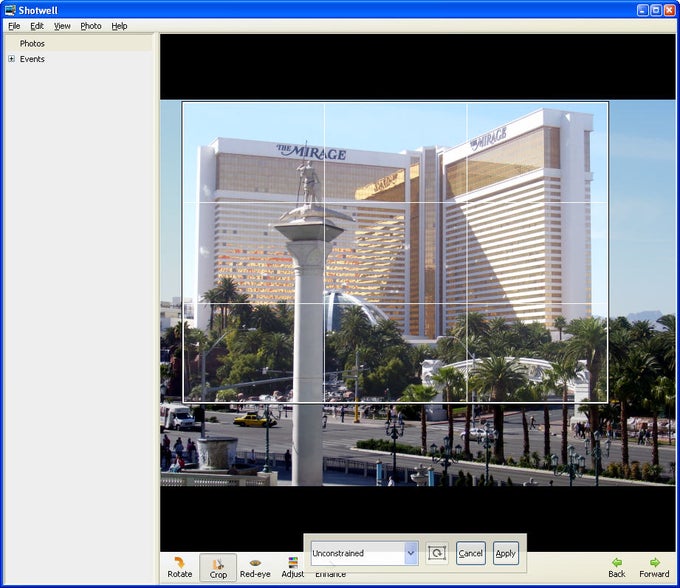Go Back to previous photo

(616, 567)
